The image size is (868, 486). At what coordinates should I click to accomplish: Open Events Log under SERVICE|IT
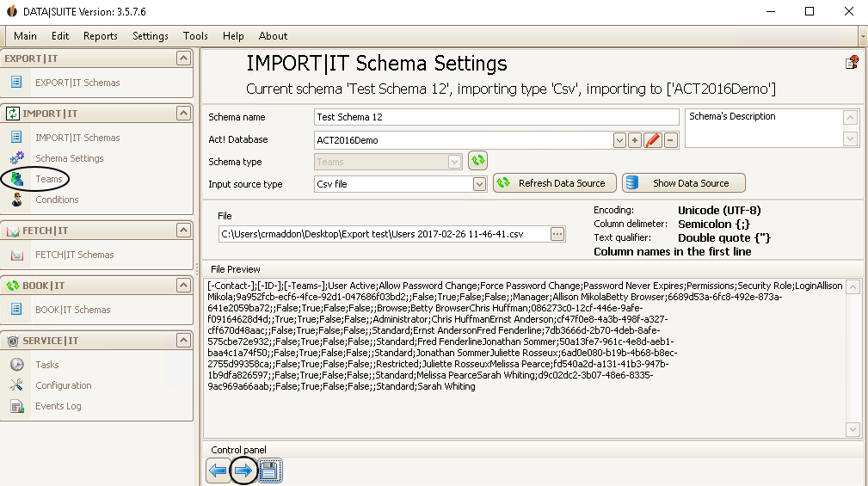tap(58, 406)
